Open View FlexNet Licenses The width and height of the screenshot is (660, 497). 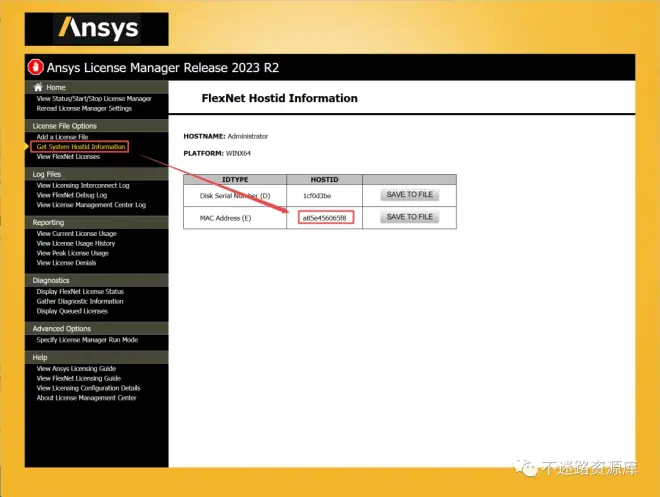coord(68,157)
